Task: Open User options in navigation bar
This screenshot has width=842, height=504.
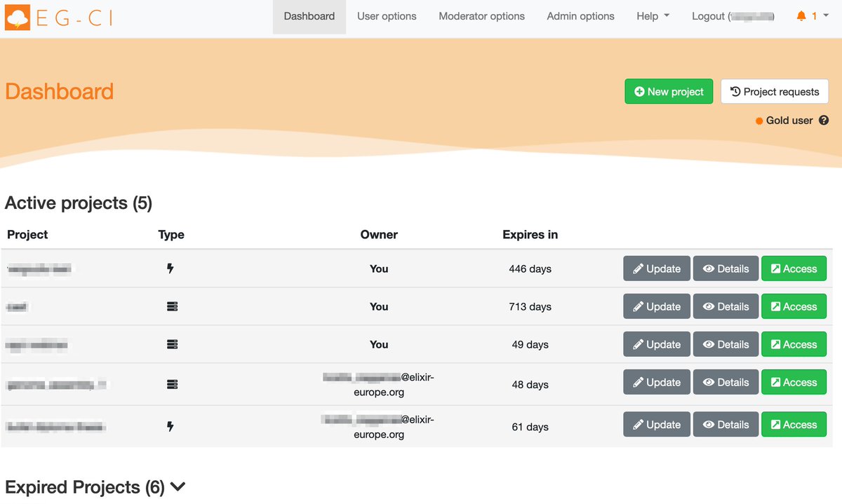Action: point(387,16)
